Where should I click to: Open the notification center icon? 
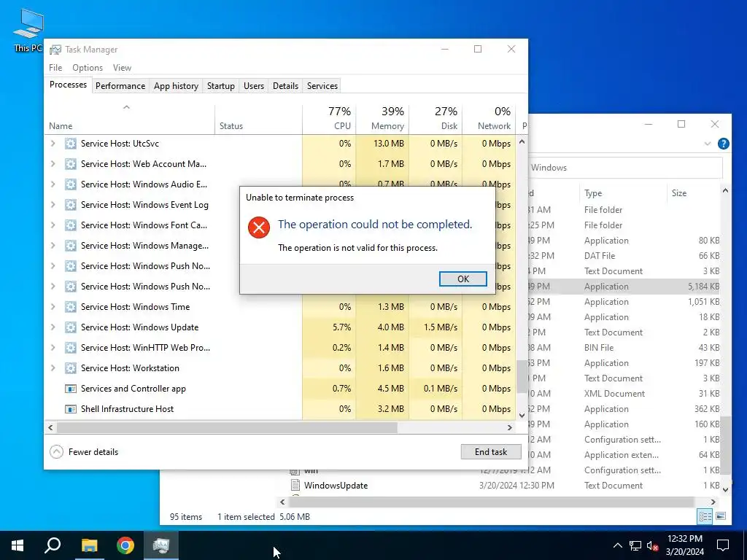(x=723, y=545)
